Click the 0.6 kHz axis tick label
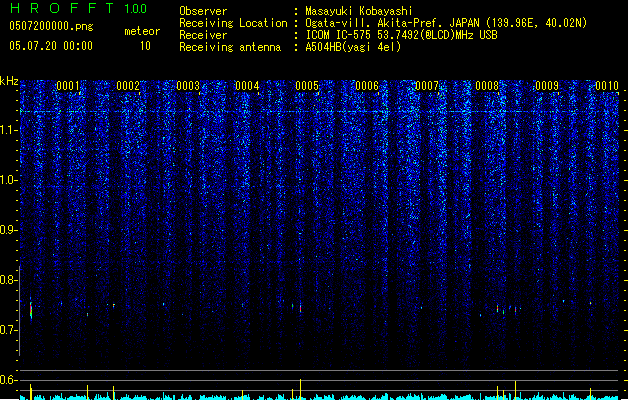The image size is (629, 400). click(x=9, y=380)
